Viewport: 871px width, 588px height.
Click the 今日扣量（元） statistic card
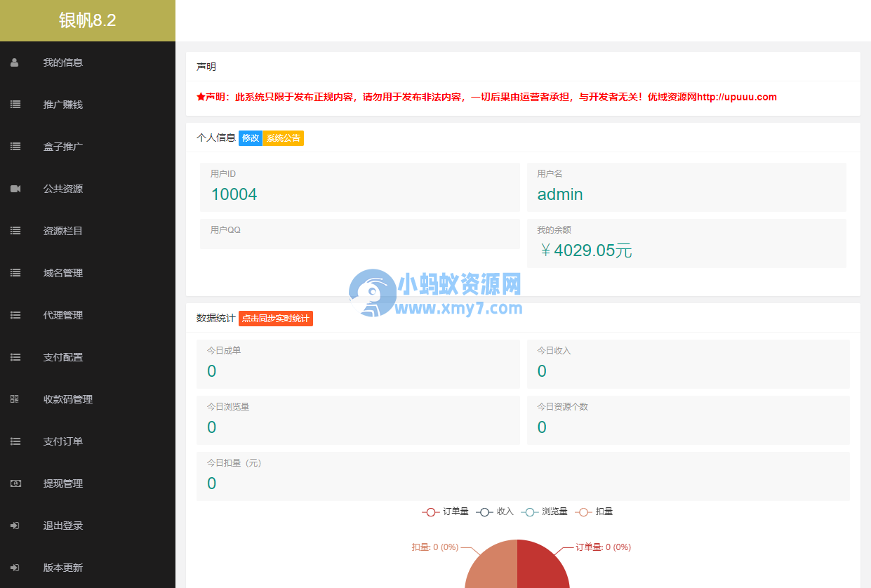[x=523, y=476]
